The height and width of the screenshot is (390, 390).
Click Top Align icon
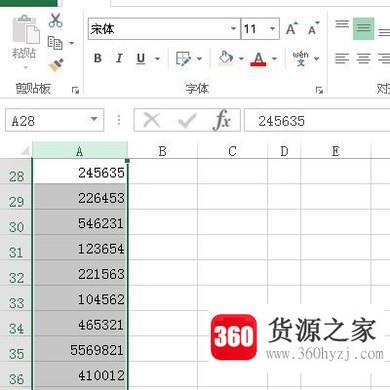point(342,25)
